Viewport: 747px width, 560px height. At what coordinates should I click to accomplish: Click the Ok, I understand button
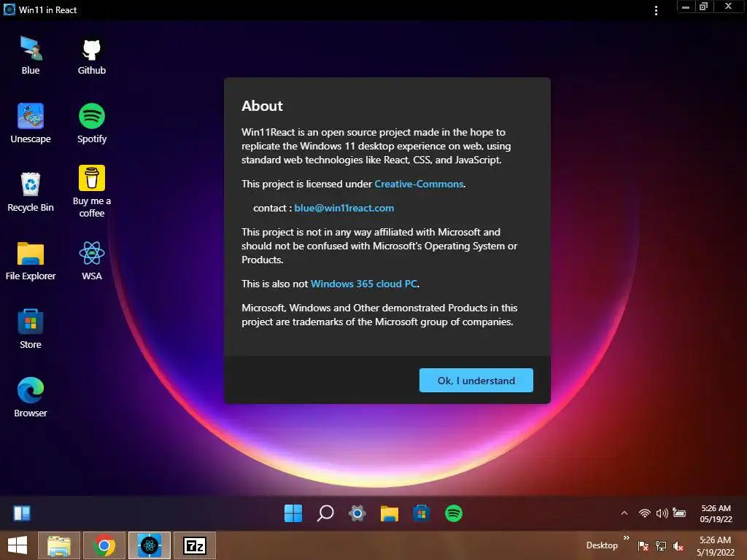pyautogui.click(x=476, y=381)
